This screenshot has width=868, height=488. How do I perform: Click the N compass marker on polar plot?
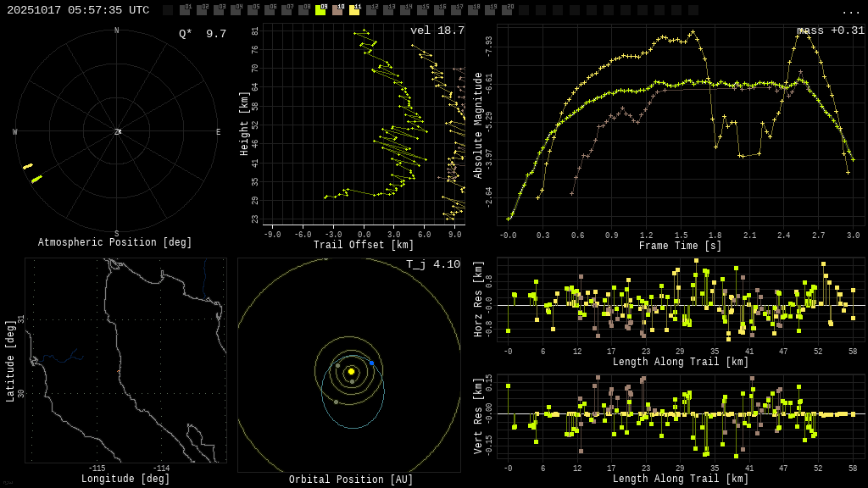click(x=117, y=31)
